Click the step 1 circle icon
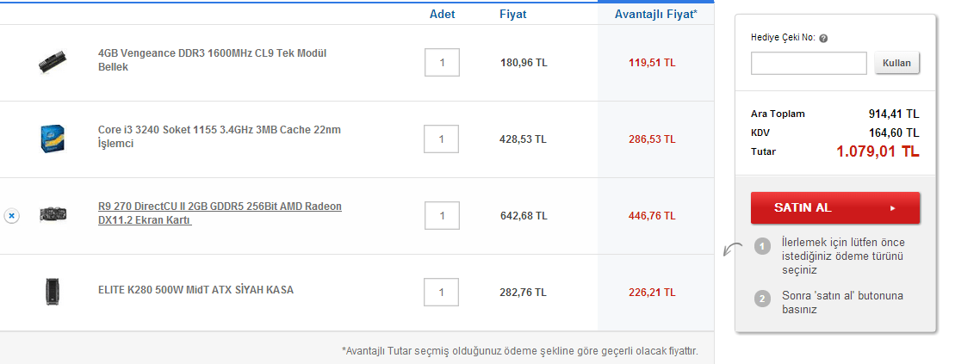980x364 pixels. 762,247
